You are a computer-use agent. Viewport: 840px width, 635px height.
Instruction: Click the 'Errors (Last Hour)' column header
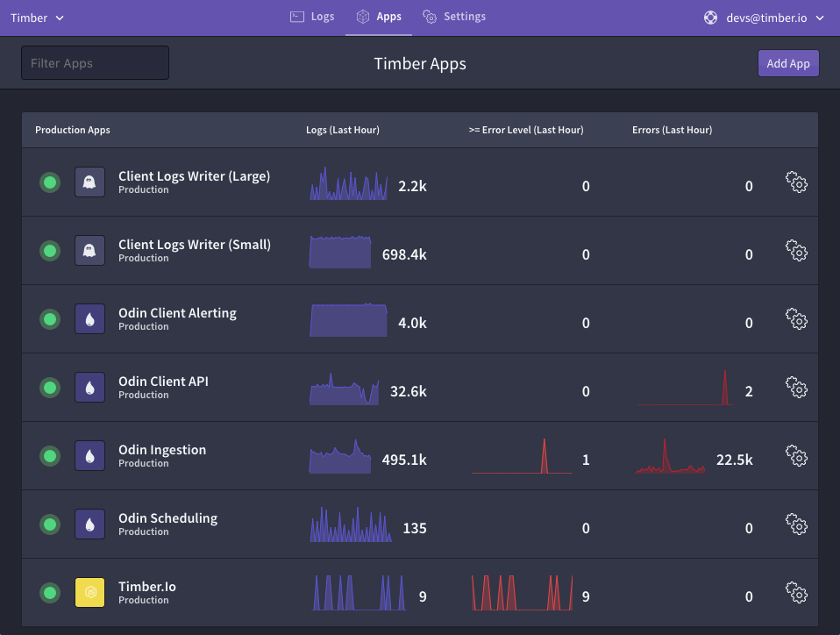[673, 130]
